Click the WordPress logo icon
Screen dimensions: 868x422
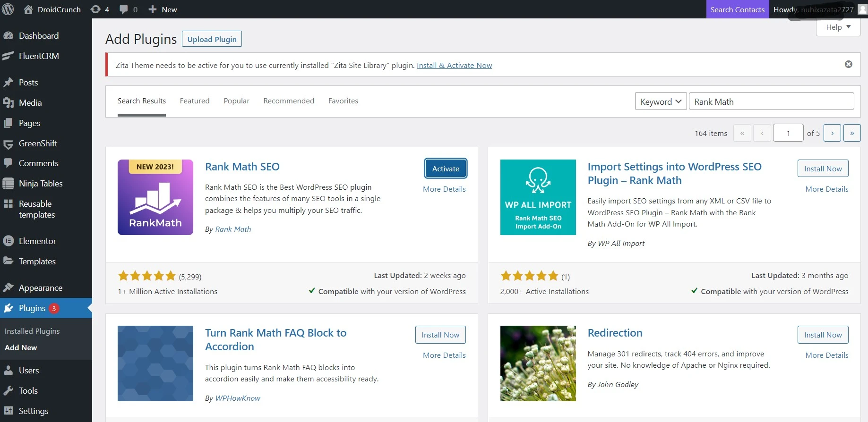click(x=8, y=9)
